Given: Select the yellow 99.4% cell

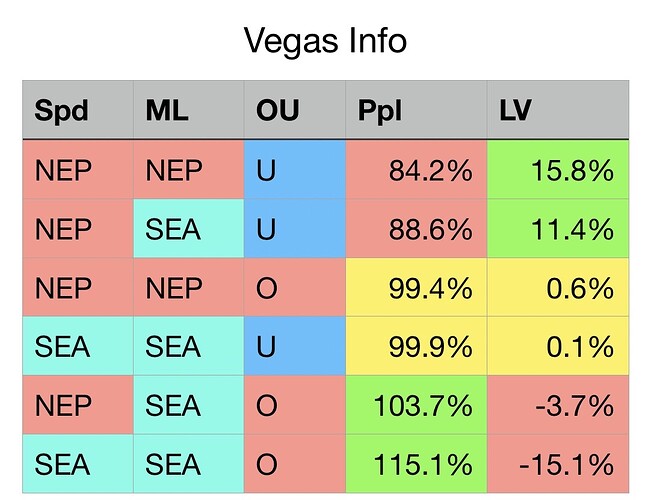Looking at the screenshot, I should 416,287.
